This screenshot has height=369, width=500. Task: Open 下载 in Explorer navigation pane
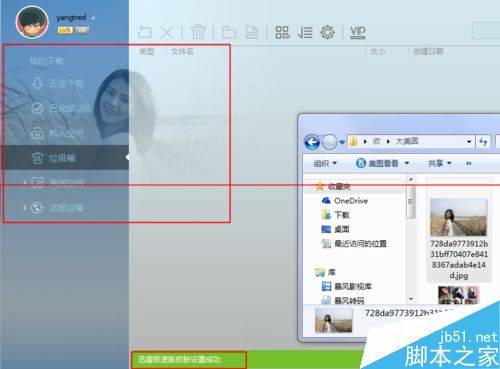[x=342, y=215]
